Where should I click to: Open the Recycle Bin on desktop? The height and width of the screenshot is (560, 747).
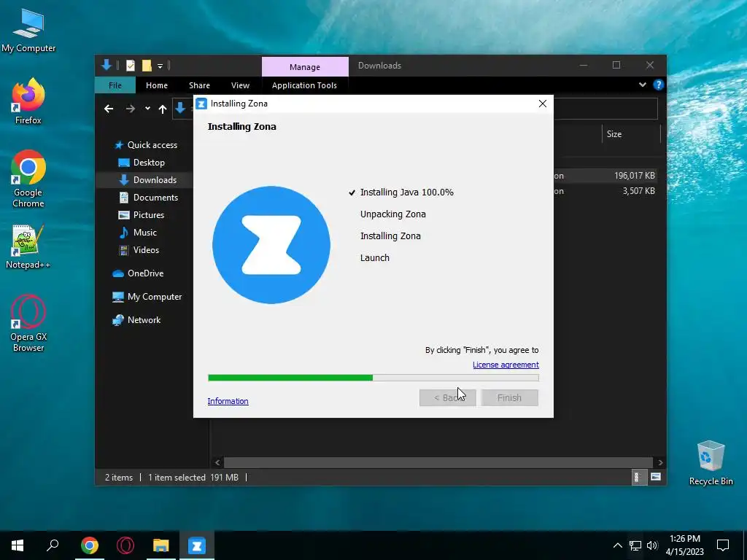tap(711, 463)
